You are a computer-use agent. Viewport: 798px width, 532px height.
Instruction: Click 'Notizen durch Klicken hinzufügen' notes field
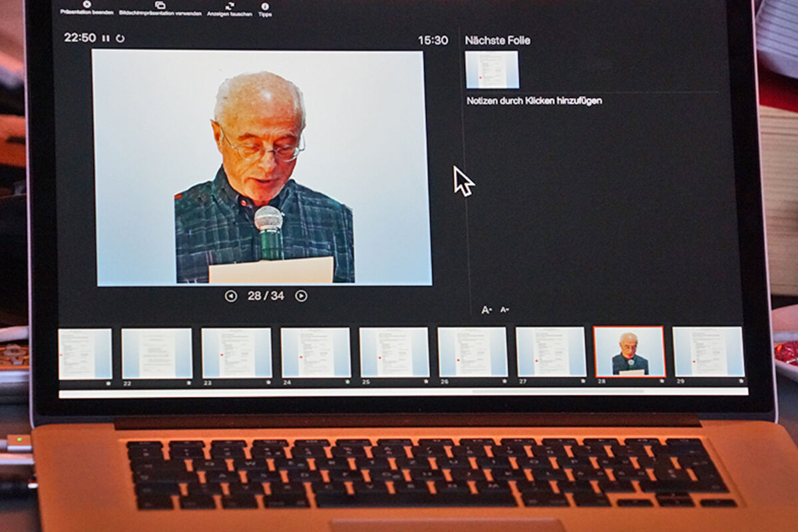click(534, 101)
